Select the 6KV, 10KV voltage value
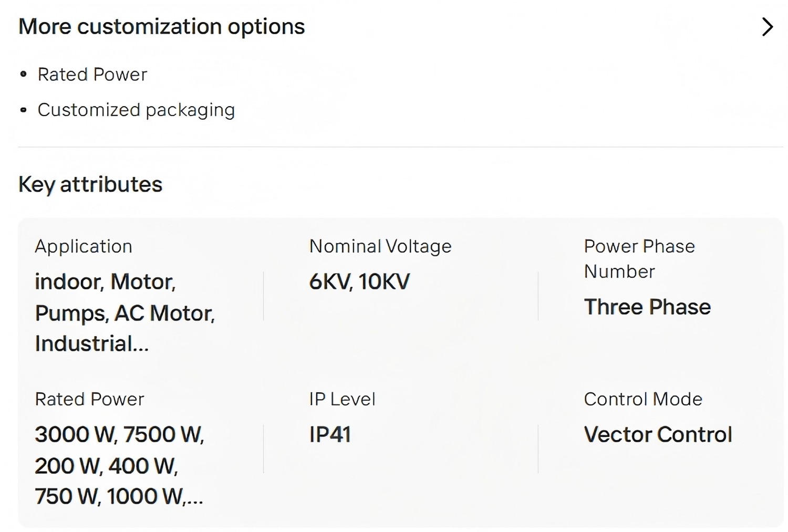Image resolution: width=788 pixels, height=532 pixels. click(x=359, y=282)
